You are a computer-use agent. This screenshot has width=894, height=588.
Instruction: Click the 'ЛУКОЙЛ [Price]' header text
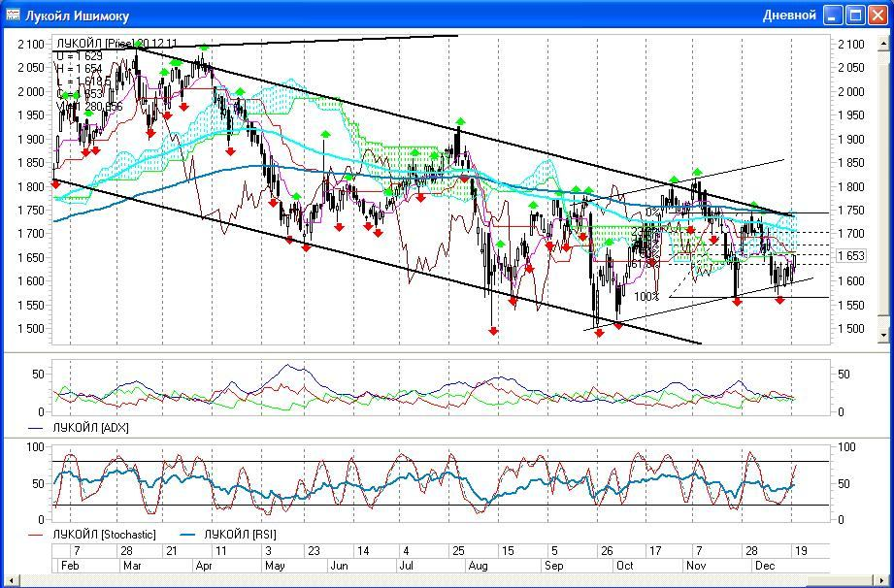96,44
